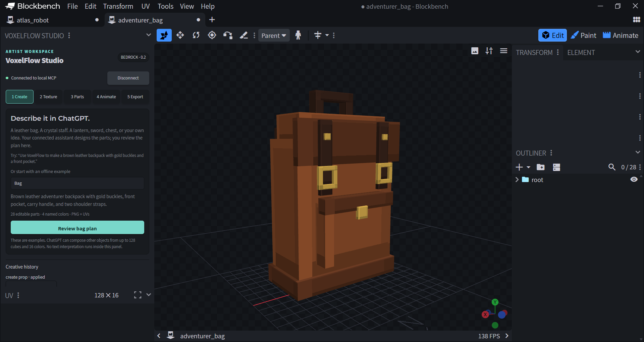The image size is (644, 342).
Task: Toggle the player model reference icon
Action: (x=298, y=35)
